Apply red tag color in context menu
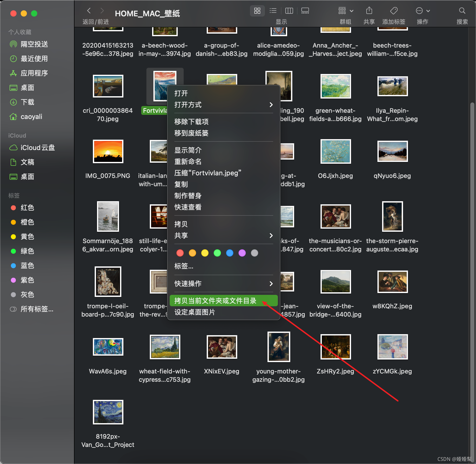Screen dimensions: 476x464 (x=180, y=253)
